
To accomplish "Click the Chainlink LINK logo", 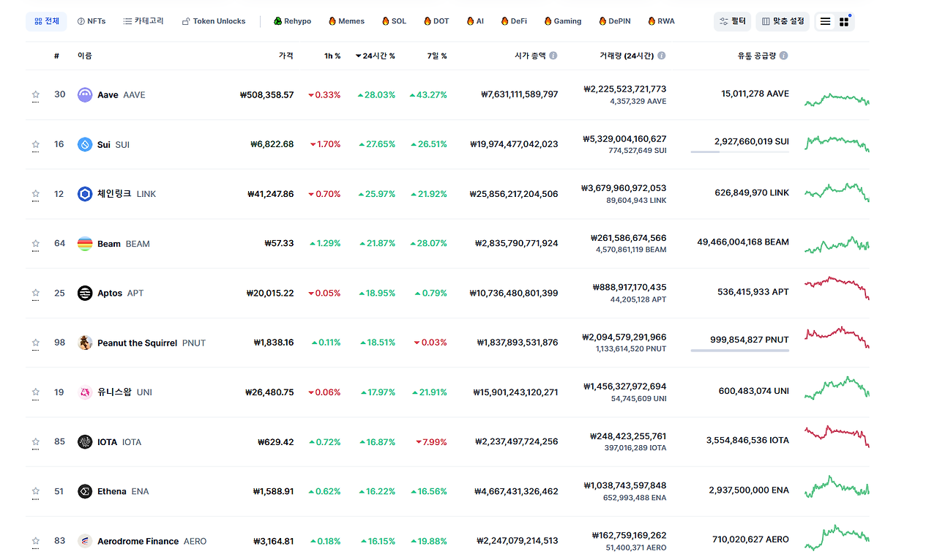I will tap(85, 194).
